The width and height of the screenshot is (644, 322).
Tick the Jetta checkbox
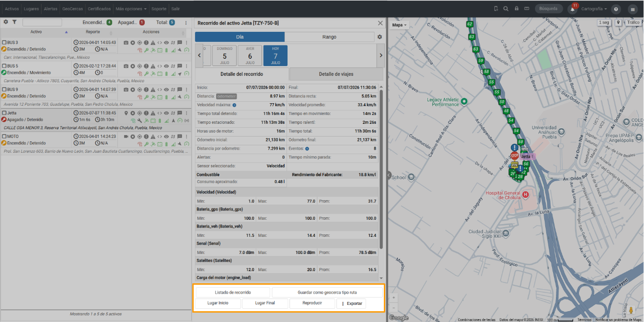tap(4, 113)
